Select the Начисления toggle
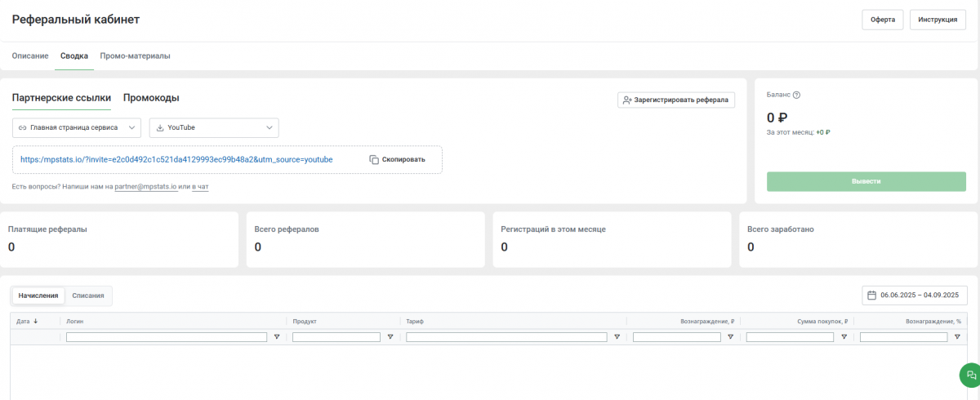This screenshot has width=980, height=400. tap(38, 295)
